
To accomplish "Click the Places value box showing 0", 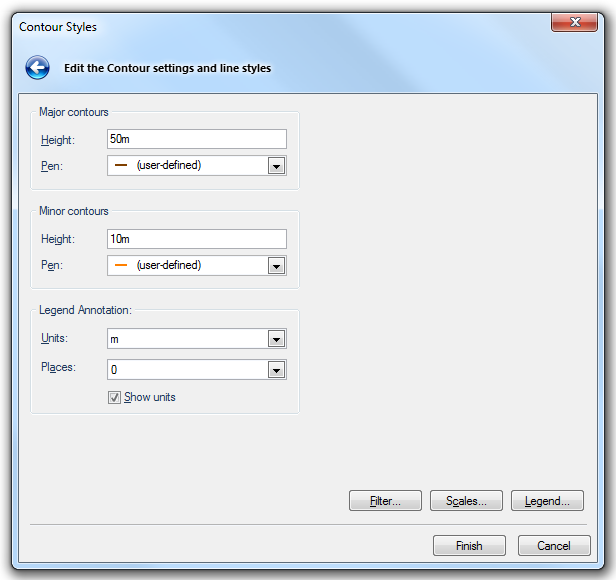I will [186, 370].
